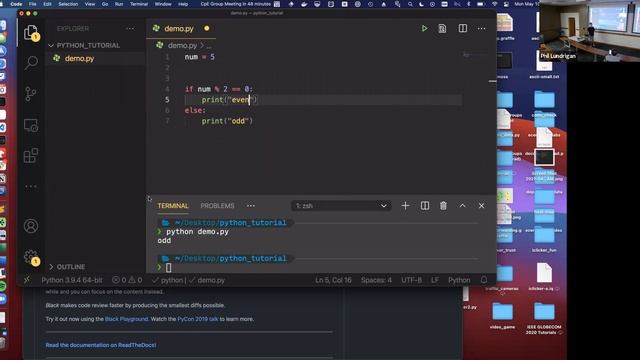This screenshot has height=360, width=640.
Task: Click the demo.py check item in status bar
Action: tap(207, 280)
